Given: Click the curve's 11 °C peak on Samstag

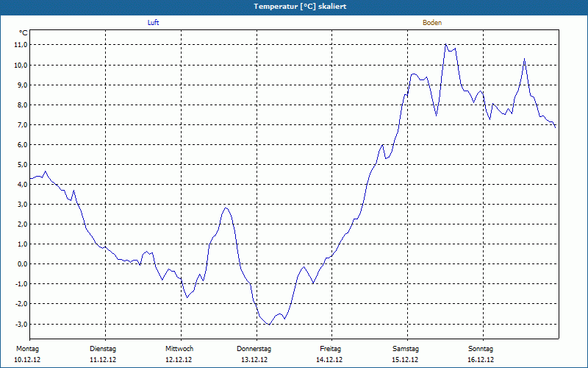Looking at the screenshot, I should tap(446, 44).
